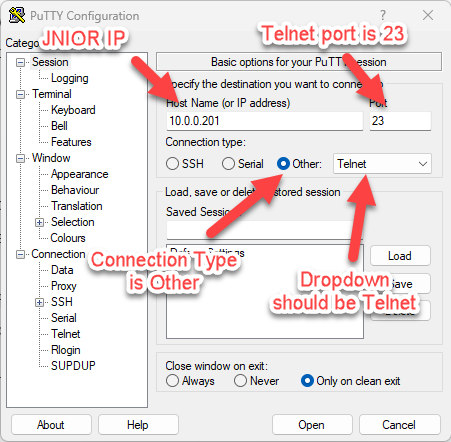Click the question mark help icon
Viewport: 451px width, 442px height.
tap(383, 15)
